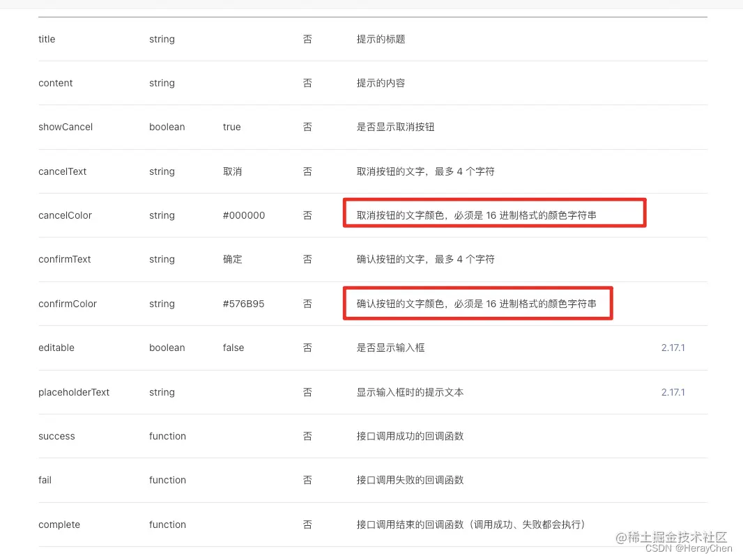Screen dimensions: 743x560
Task: Click the required '否' in cancelColor row
Action: coord(307,215)
